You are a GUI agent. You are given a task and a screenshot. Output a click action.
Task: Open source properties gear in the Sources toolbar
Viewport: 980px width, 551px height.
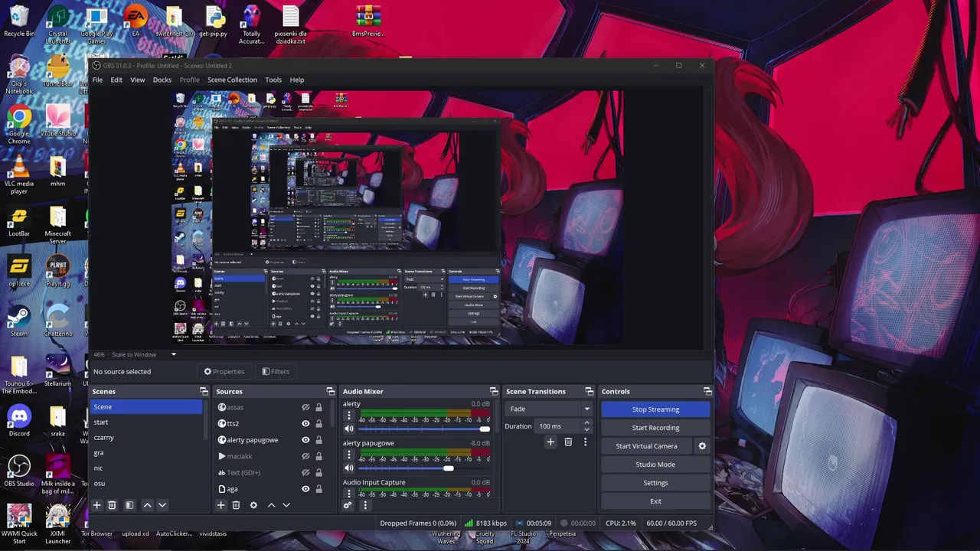pyautogui.click(x=253, y=505)
